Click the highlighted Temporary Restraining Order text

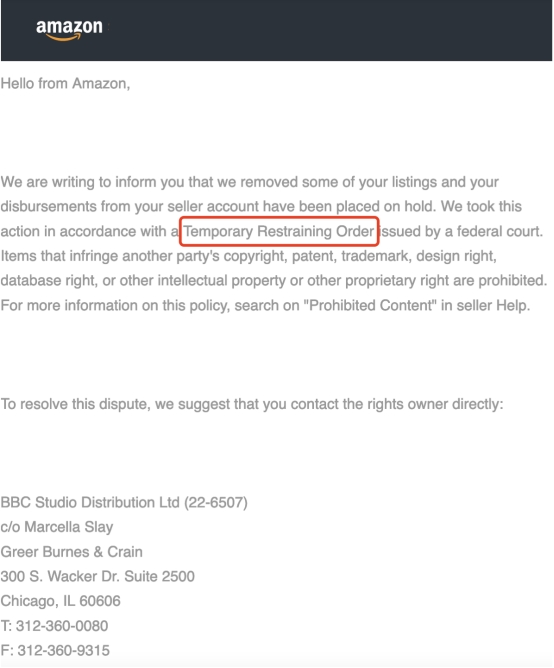tap(279, 231)
